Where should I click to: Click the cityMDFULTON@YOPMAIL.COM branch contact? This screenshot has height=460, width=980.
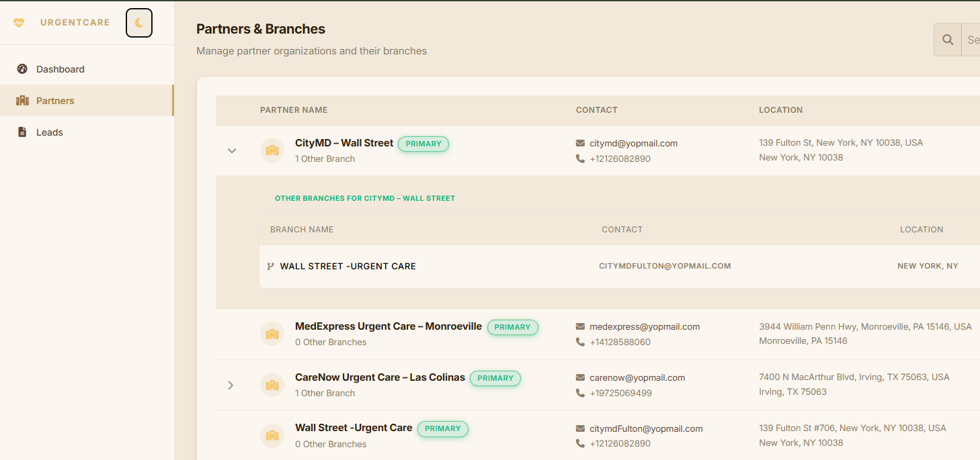(x=665, y=266)
